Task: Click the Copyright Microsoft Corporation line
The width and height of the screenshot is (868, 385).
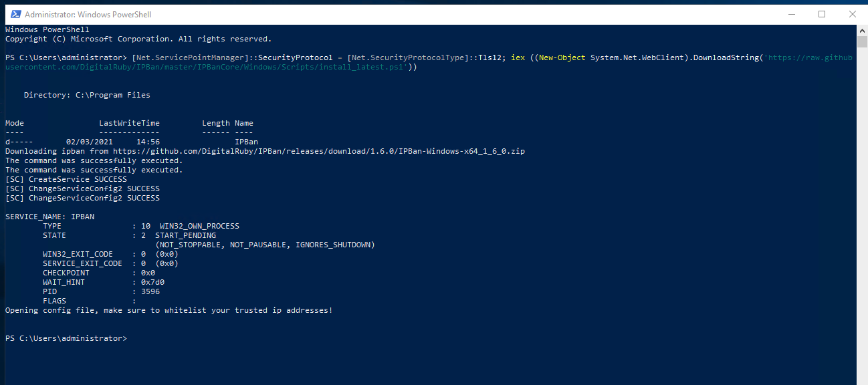Action: coord(138,39)
